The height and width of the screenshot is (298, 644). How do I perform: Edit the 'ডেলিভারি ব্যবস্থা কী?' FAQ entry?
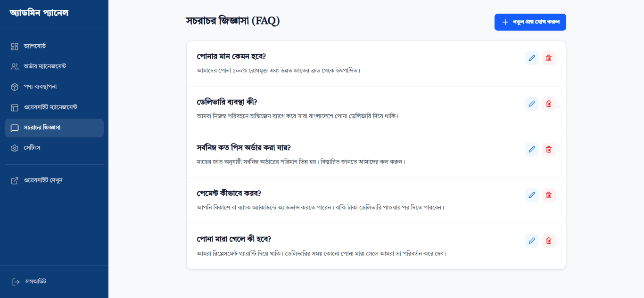point(532,104)
